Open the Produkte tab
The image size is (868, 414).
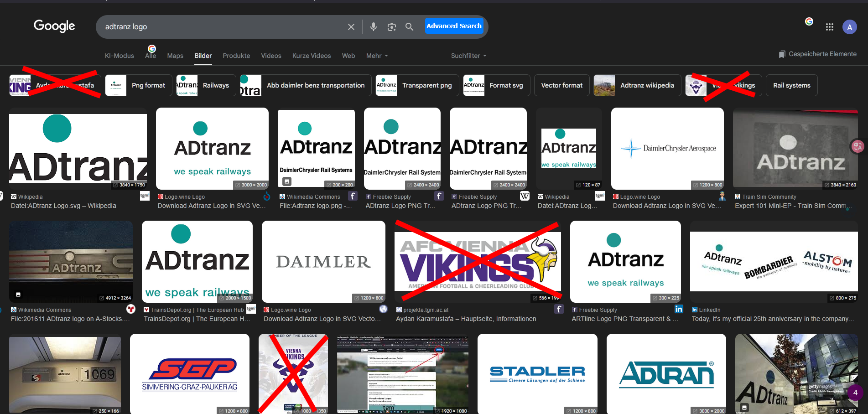tap(236, 56)
